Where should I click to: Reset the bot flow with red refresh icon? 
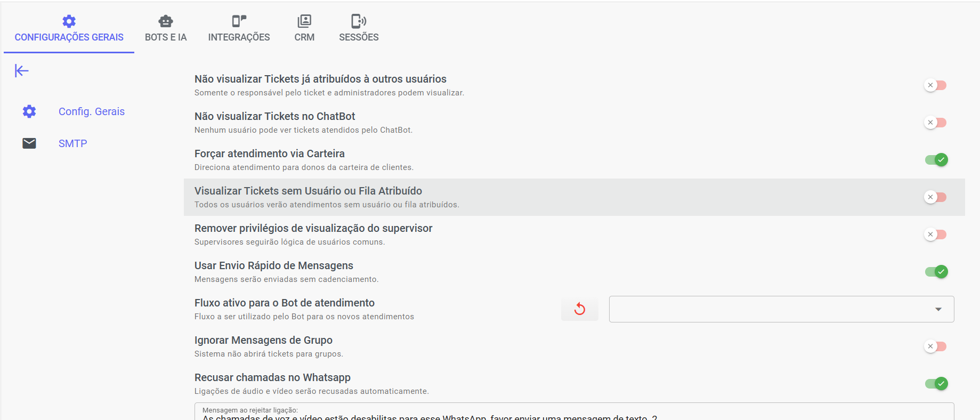click(x=579, y=309)
